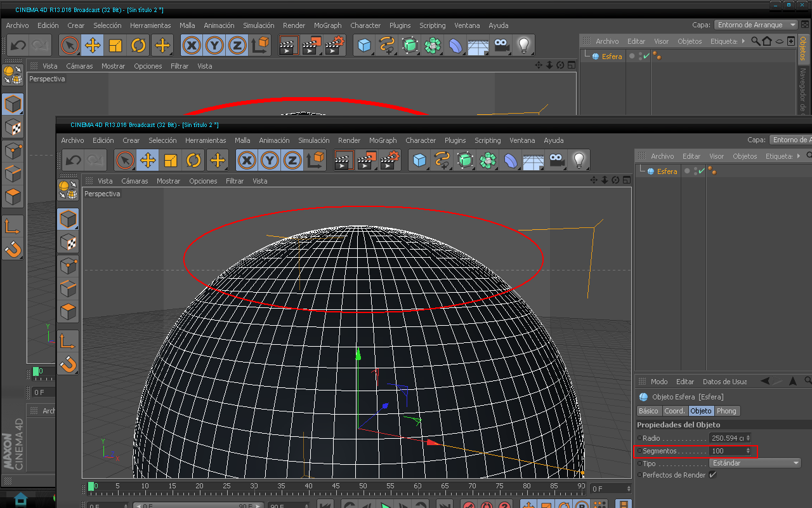Click the up arrow in Attribute Manager
812x508 pixels.
792,381
